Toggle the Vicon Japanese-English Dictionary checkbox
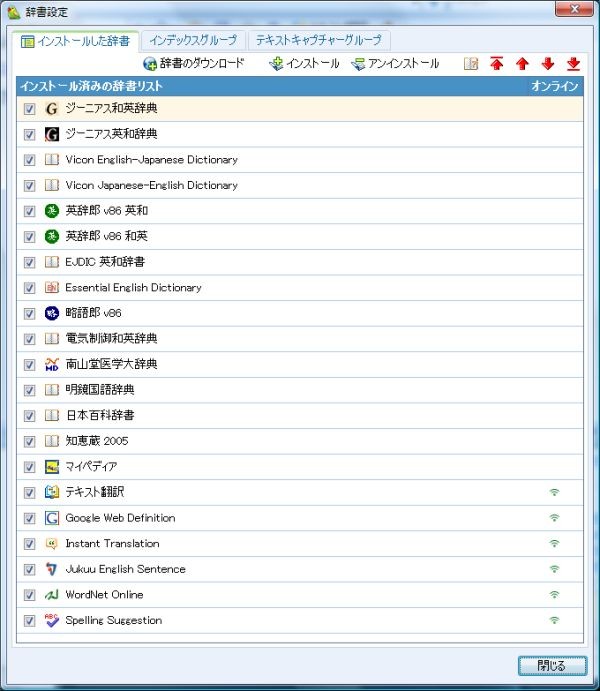 pyautogui.click(x=29, y=186)
